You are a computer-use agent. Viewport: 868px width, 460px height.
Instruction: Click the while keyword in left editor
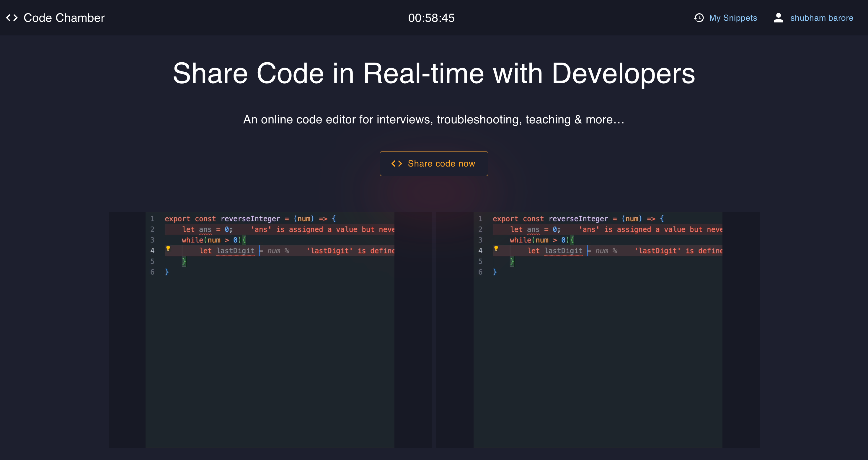click(x=192, y=240)
